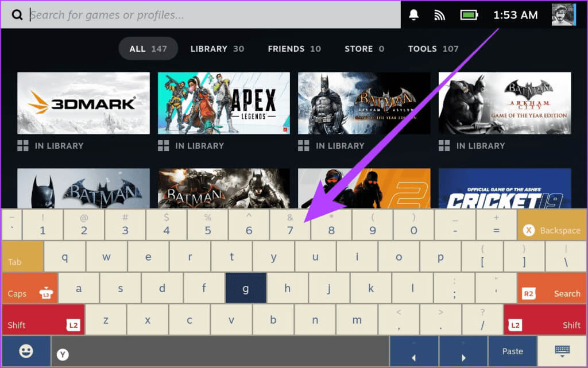Image resolution: width=588 pixels, height=368 pixels.
Task: Tap the q key
Action: [65, 256]
